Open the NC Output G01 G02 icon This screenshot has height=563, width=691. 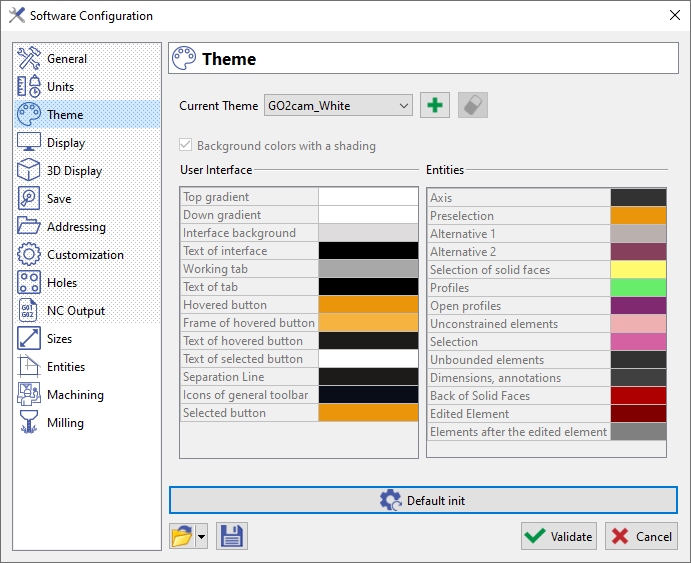click(29, 311)
